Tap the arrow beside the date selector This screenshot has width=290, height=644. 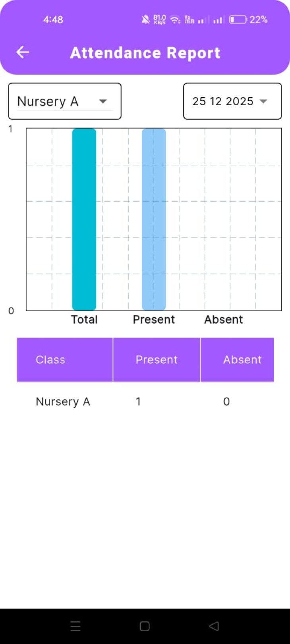coord(263,102)
